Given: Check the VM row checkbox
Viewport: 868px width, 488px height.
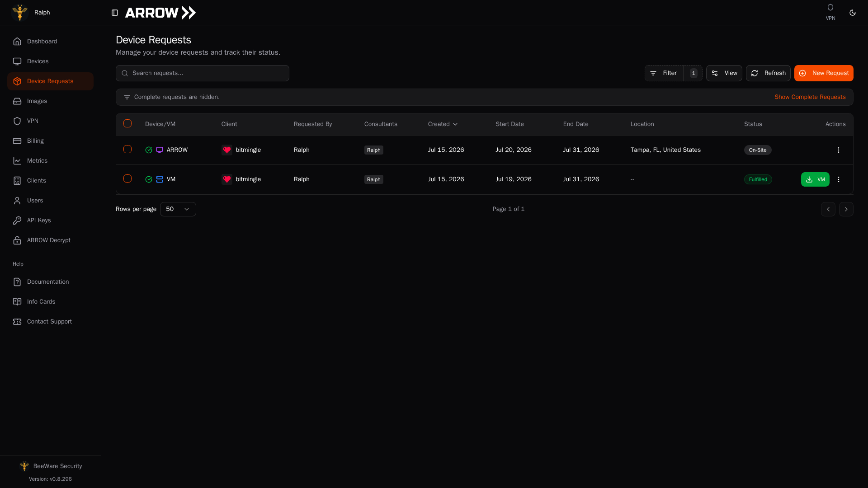Looking at the screenshot, I should (x=127, y=179).
